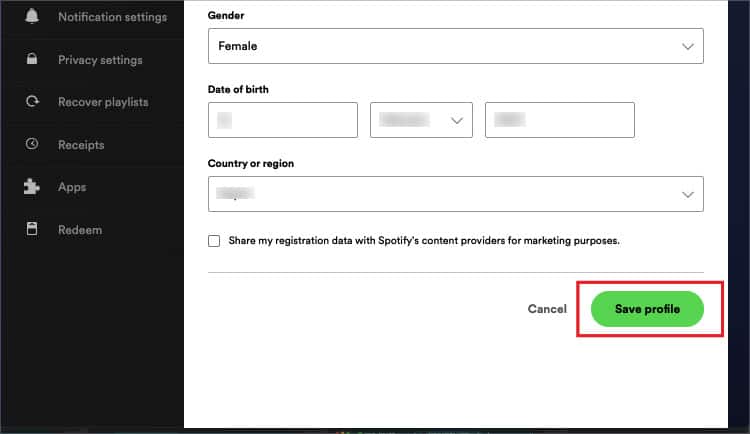Open the Receipts sidebar entry
Screen dimensions: 750x434
[81, 145]
